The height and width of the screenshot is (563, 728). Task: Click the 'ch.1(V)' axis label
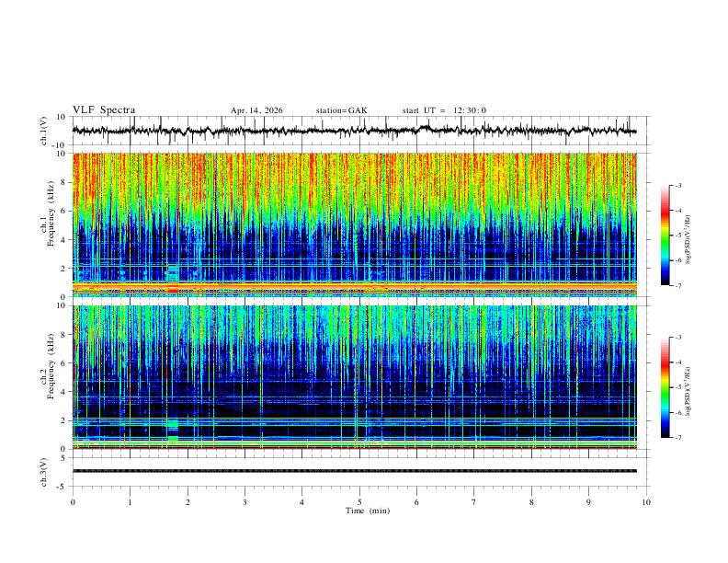[x=44, y=131]
